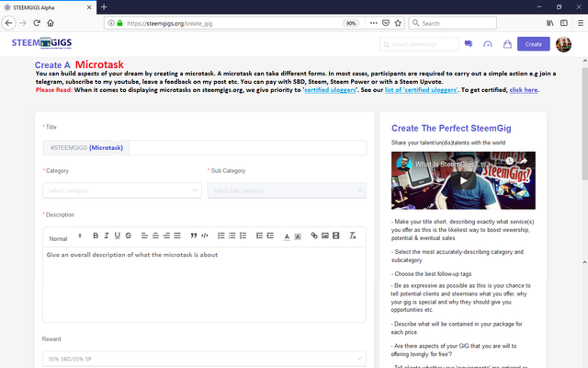This screenshot has height=368, width=588.
Task: Click the microtask Title input field
Action: (247, 147)
